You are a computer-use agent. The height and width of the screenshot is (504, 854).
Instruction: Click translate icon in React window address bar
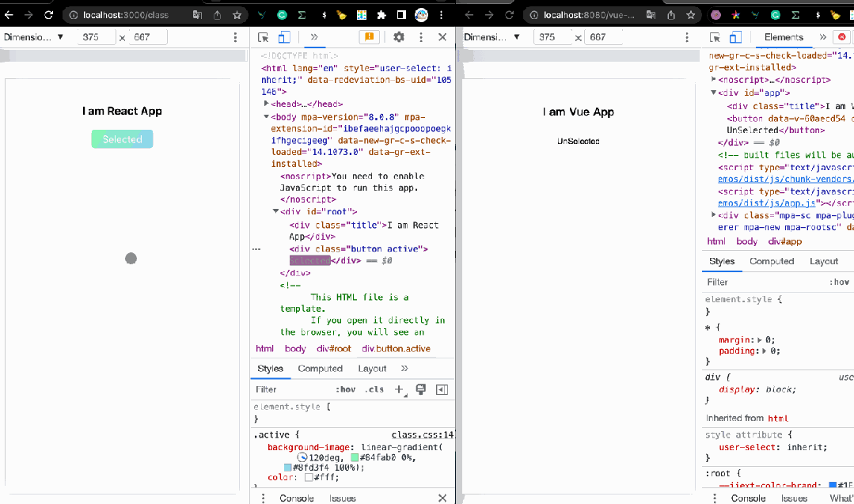[x=197, y=15]
